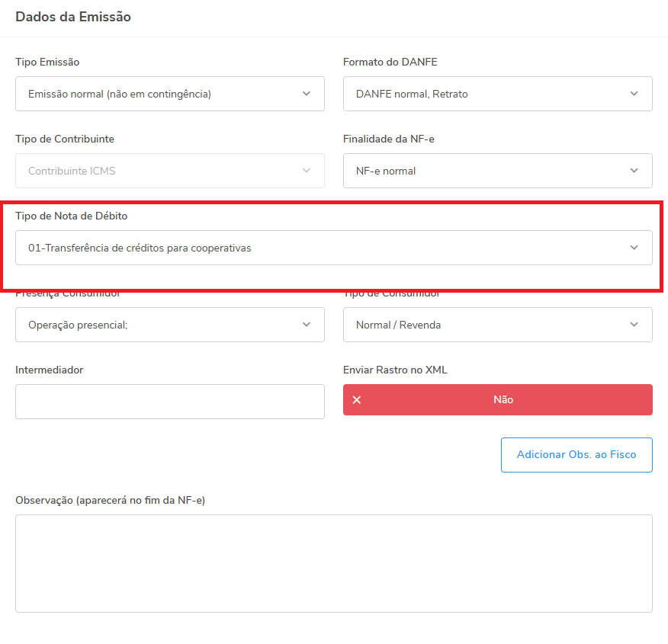The height and width of the screenshot is (644, 668).
Task: Click the chevron arrow in Formato do DANFE
Action: click(634, 94)
